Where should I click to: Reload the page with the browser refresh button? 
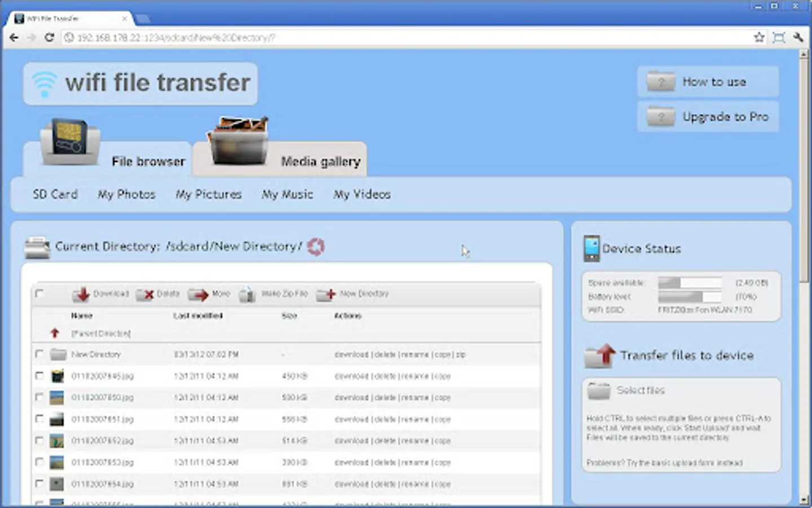[49, 38]
